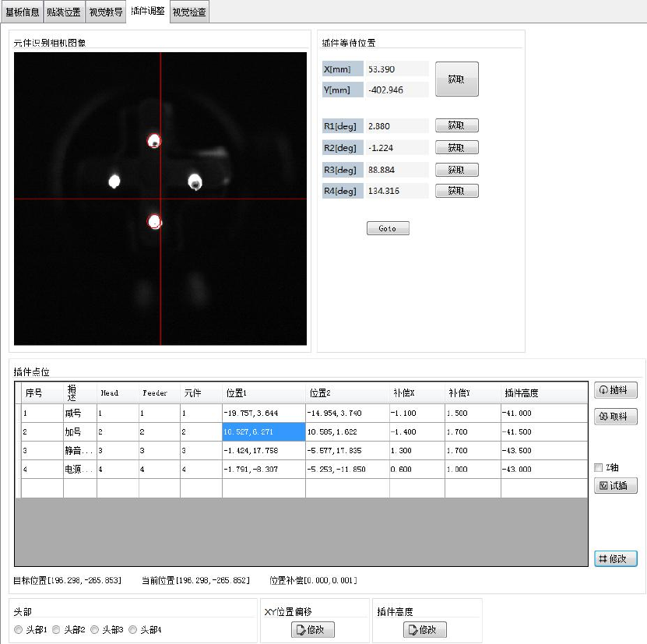
Task: Click the large 获取 button for X/Y
Action: [x=456, y=79]
